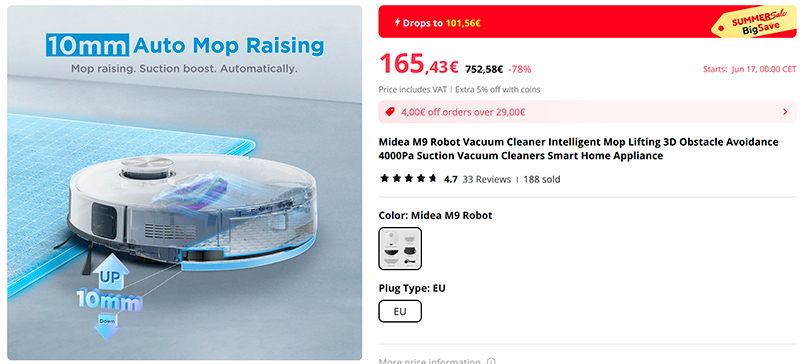Image resolution: width=800 pixels, height=364 pixels.
Task: Open the coupon details chevron arrow
Action: click(x=785, y=112)
